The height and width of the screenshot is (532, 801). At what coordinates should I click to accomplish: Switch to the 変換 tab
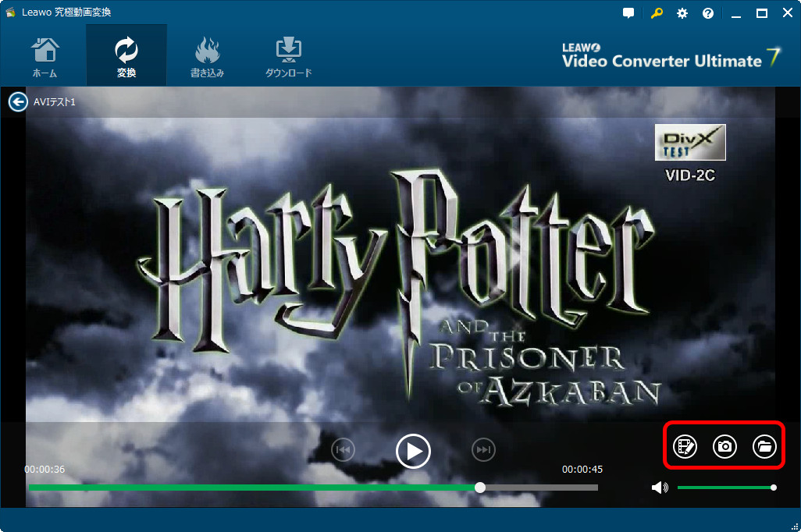(x=126, y=57)
